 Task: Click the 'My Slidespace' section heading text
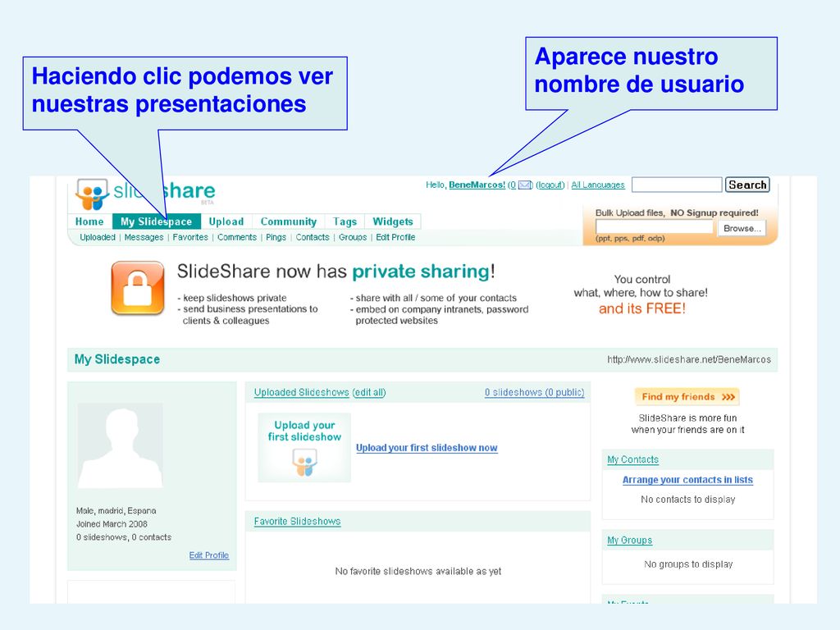point(117,359)
